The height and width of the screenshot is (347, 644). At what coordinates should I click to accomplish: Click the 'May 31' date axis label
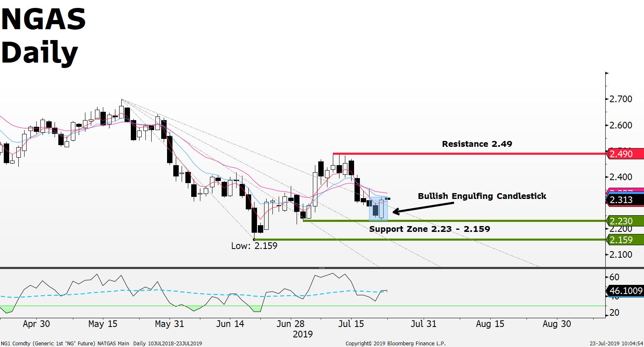click(x=169, y=324)
